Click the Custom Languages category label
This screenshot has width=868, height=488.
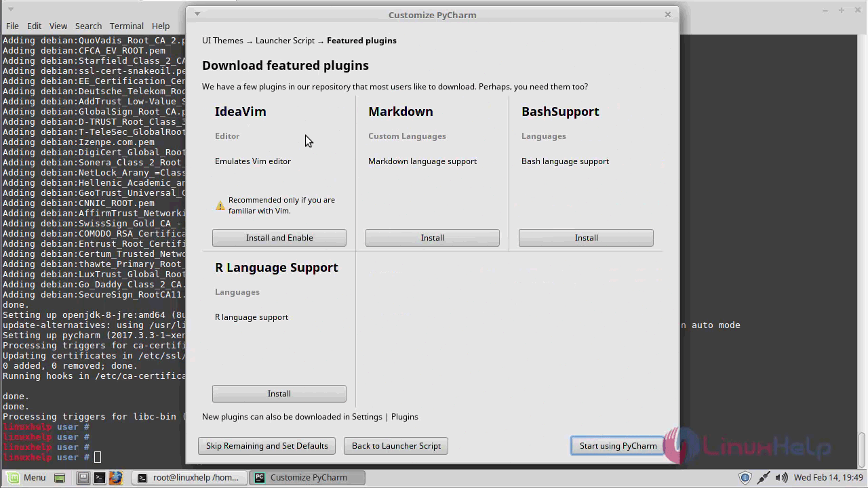coord(407,136)
